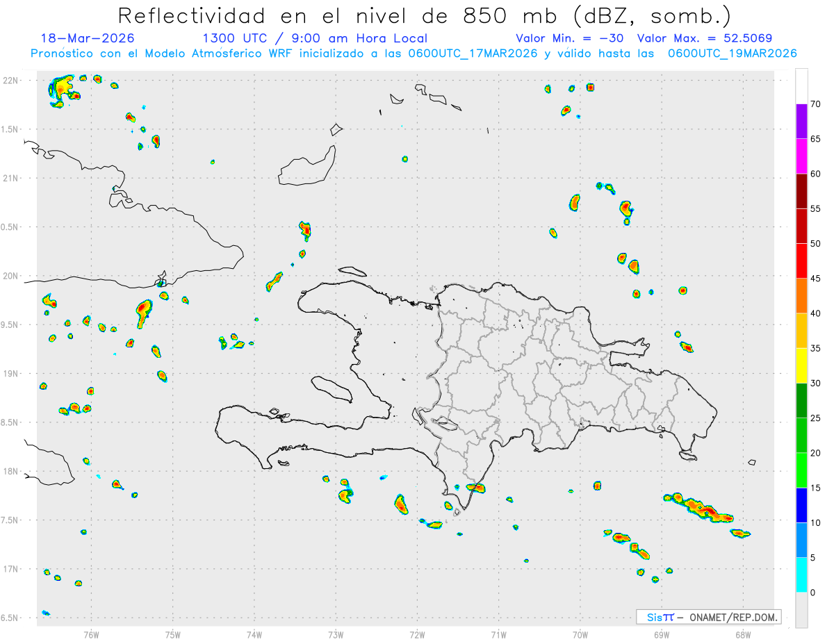Click the "75W" longitude label

[x=173, y=634]
